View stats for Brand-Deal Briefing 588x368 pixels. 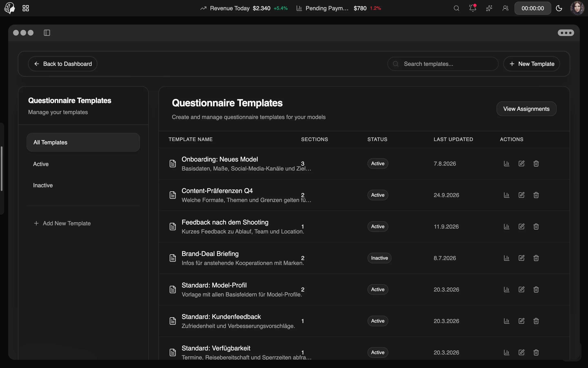507,258
